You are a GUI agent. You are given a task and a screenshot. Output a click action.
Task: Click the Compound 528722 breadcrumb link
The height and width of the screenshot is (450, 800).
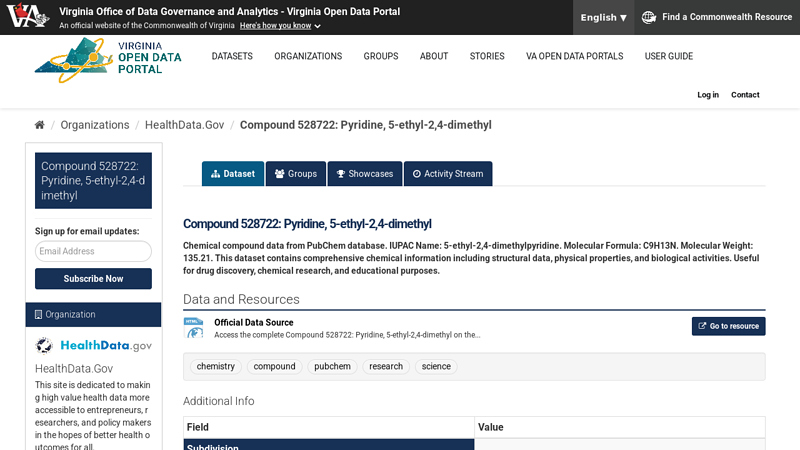pyautogui.click(x=366, y=125)
